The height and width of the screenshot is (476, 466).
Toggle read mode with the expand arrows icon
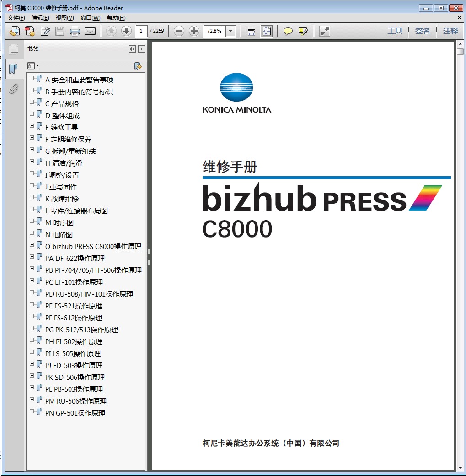click(x=324, y=31)
